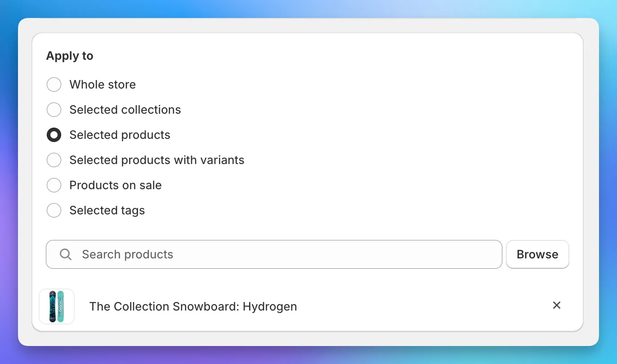Image resolution: width=617 pixels, height=364 pixels.
Task: Click the Apply to section heading
Action: [x=70, y=56]
